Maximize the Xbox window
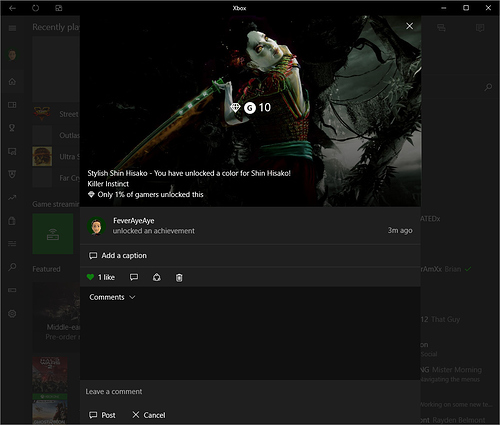 tap(466, 8)
